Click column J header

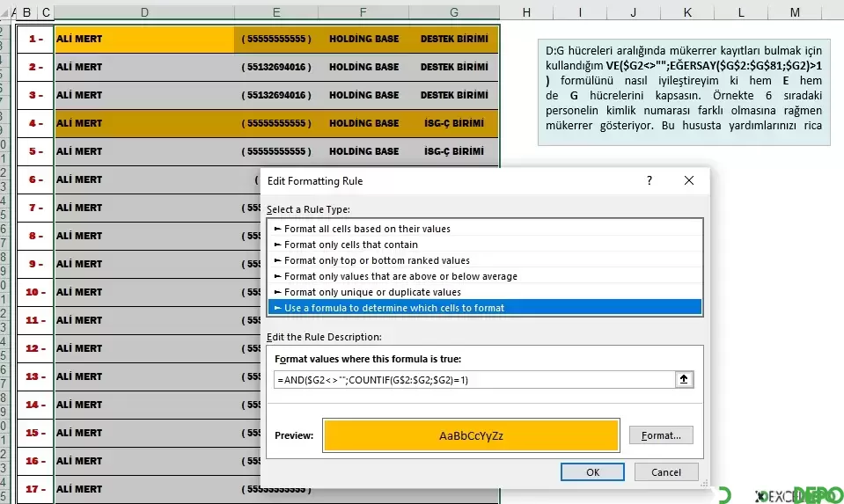(x=634, y=12)
